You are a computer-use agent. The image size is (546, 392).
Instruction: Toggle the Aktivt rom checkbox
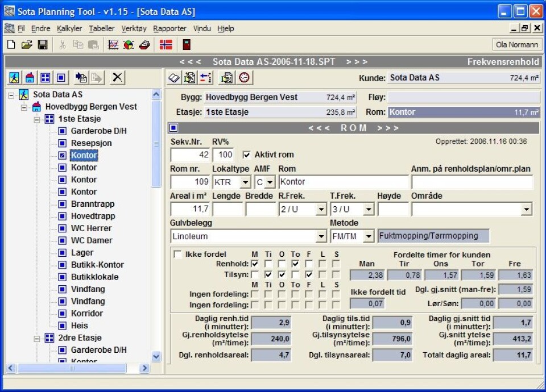[x=246, y=155]
